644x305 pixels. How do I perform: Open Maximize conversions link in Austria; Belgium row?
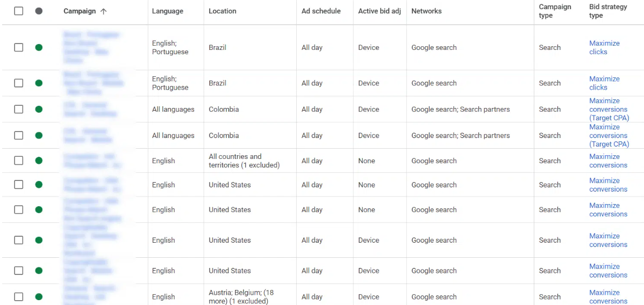click(609, 297)
